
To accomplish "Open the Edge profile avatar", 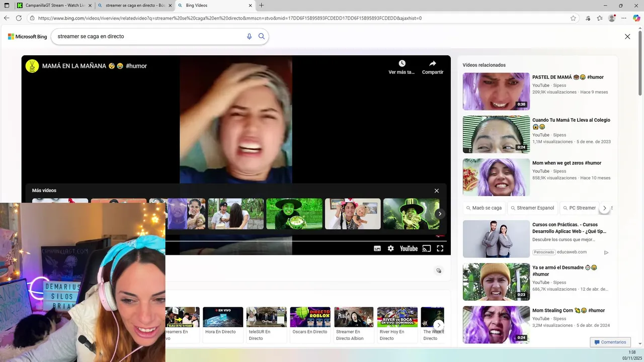I will (x=612, y=18).
